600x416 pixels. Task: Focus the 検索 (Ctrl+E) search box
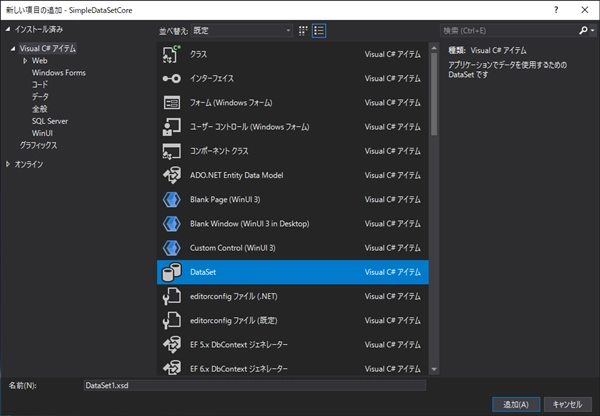[x=509, y=31]
